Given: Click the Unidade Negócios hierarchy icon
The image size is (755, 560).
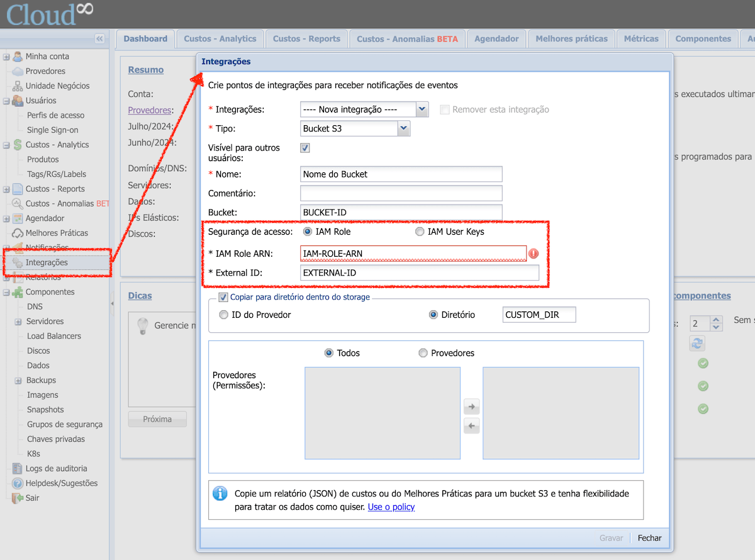Looking at the screenshot, I should coord(18,86).
